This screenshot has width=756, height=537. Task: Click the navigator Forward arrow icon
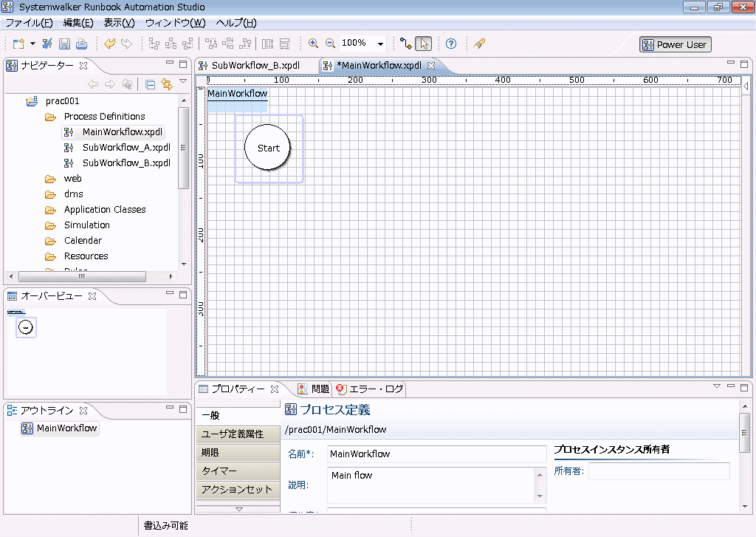[x=110, y=84]
